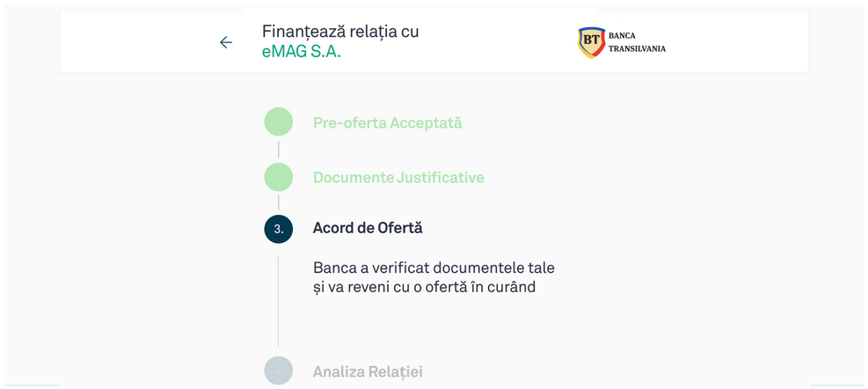Click the connector between Documente Justificative and step 3
Screen dimensions: 868x389
(278, 202)
